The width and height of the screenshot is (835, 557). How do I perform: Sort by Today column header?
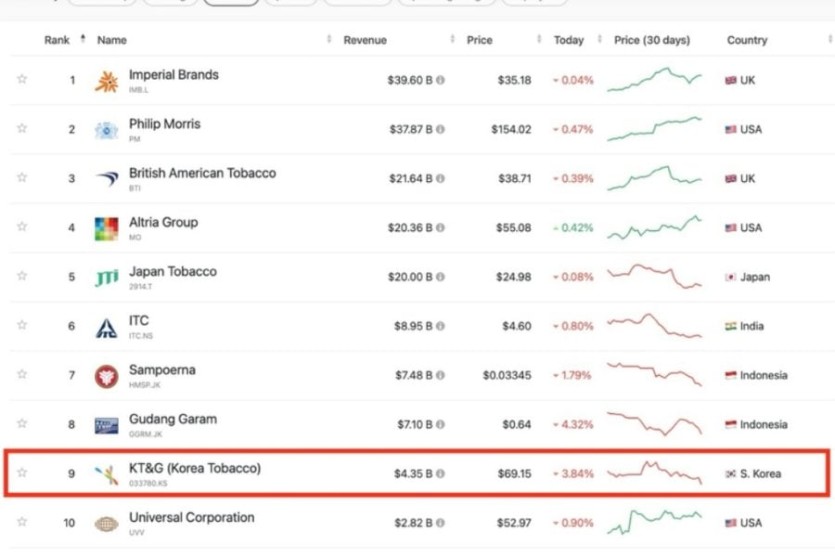coord(568,40)
